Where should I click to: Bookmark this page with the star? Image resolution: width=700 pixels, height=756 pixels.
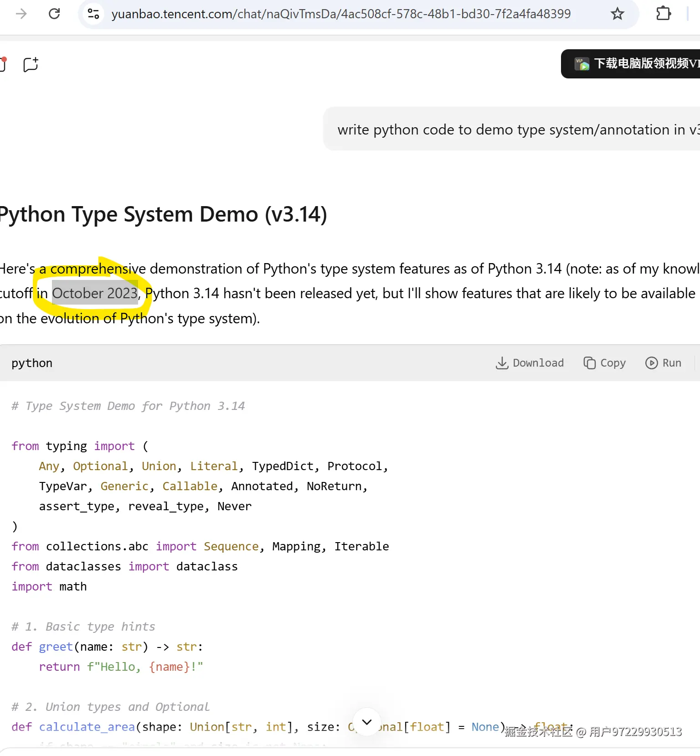click(x=617, y=14)
